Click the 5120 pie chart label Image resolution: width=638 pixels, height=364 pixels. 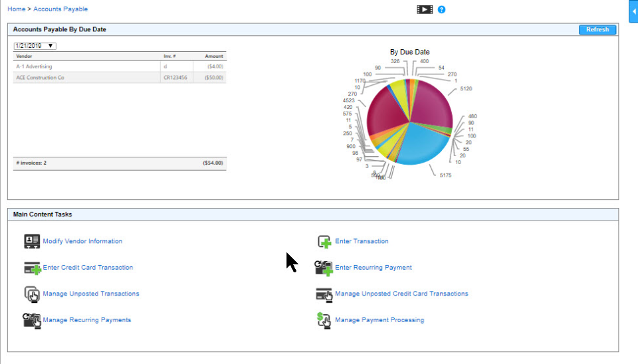tap(467, 88)
